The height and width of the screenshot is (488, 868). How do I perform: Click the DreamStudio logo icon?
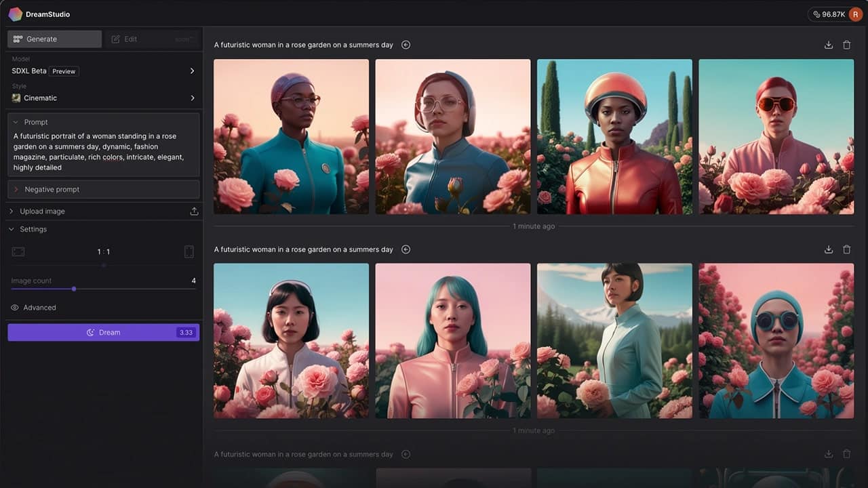(15, 14)
